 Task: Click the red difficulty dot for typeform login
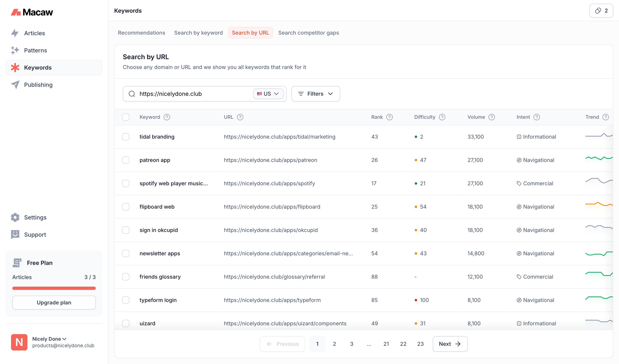(x=416, y=300)
